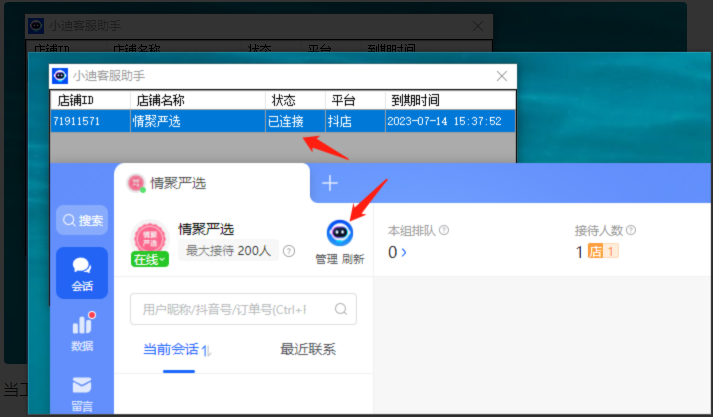Click the 小迪客服助手 robot icon above 管理
The image size is (713, 417).
(340, 232)
